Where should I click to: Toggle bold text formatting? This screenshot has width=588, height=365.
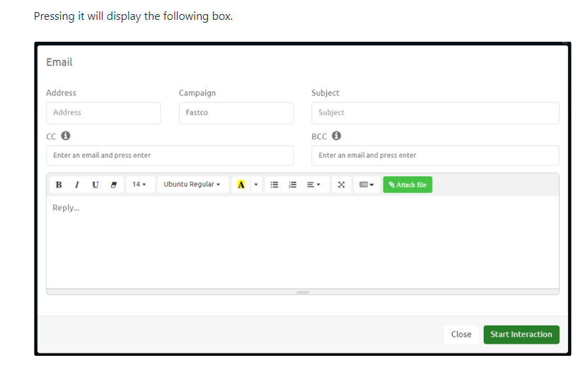58,185
